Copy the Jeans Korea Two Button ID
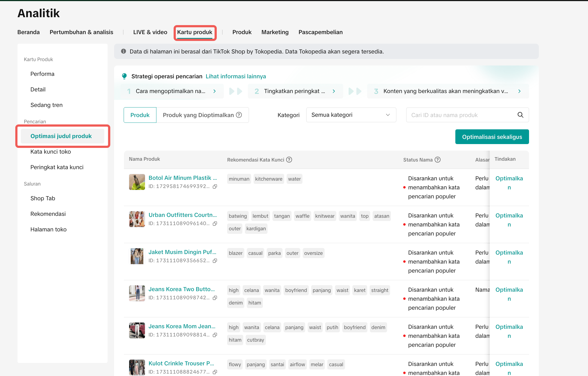This screenshot has width=588, height=376. (x=215, y=298)
